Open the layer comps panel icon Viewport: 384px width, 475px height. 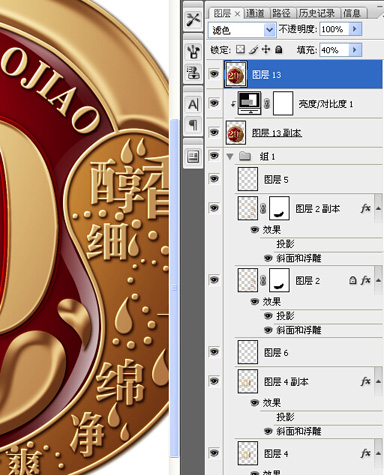click(x=193, y=156)
